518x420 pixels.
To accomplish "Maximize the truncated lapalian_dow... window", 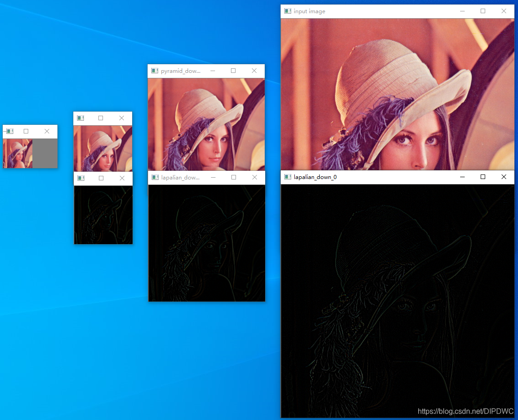I will pos(234,177).
